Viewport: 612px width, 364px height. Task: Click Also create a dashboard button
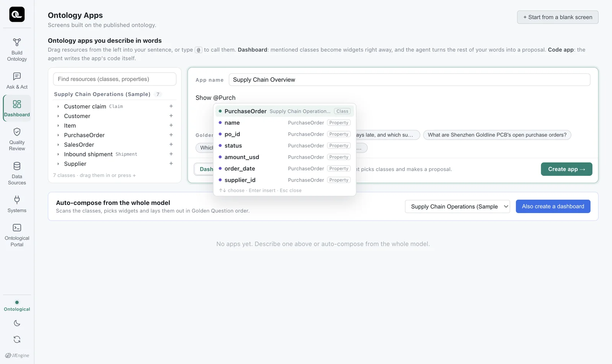point(553,206)
